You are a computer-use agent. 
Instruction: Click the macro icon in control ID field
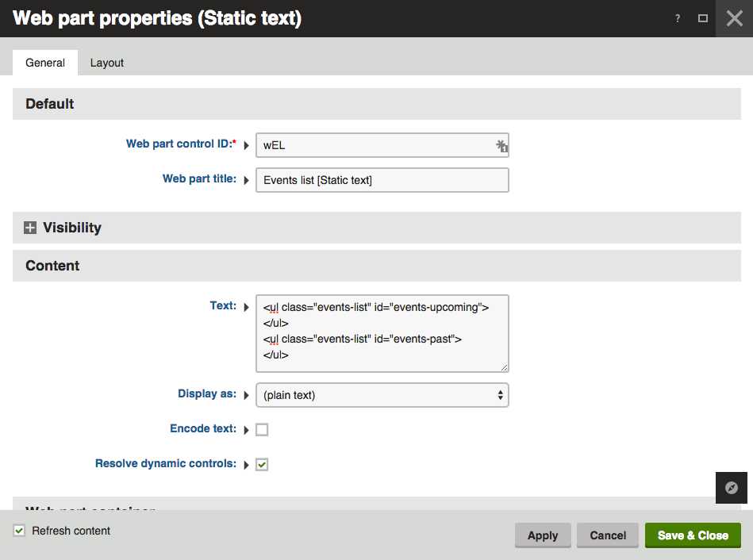tap(501, 146)
